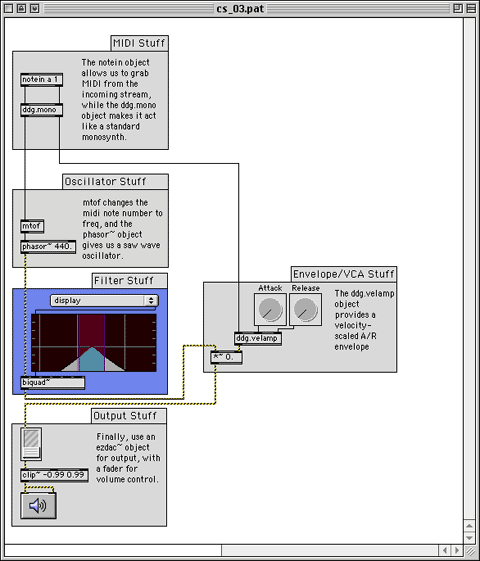The image size is (480, 561).
Task: Select the *~ 0. multiplier object
Action: click(226, 357)
